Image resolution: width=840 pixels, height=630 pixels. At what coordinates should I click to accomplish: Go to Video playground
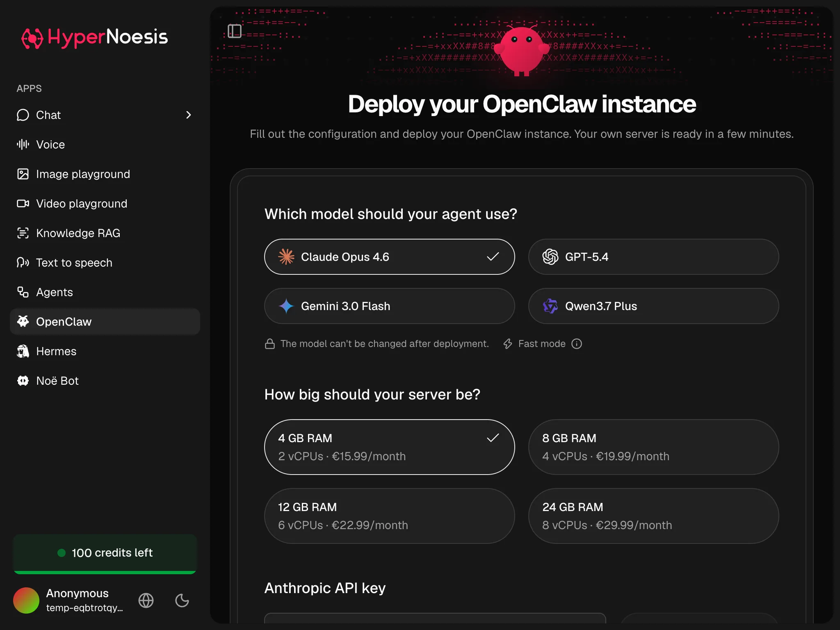pos(105,203)
